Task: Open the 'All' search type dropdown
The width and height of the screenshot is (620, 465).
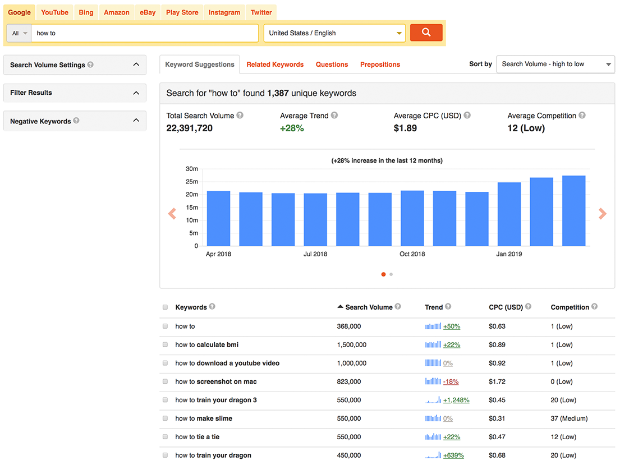Action: [x=19, y=33]
